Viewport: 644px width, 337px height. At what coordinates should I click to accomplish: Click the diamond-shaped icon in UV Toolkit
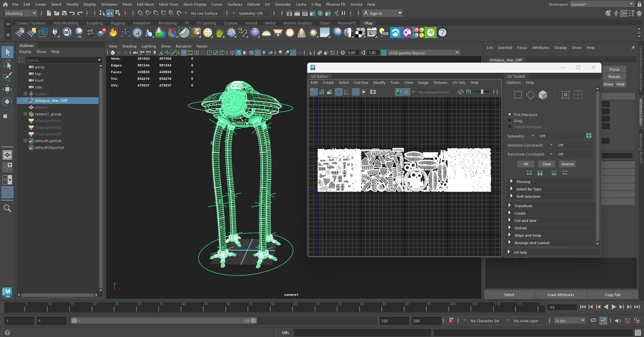530,95
